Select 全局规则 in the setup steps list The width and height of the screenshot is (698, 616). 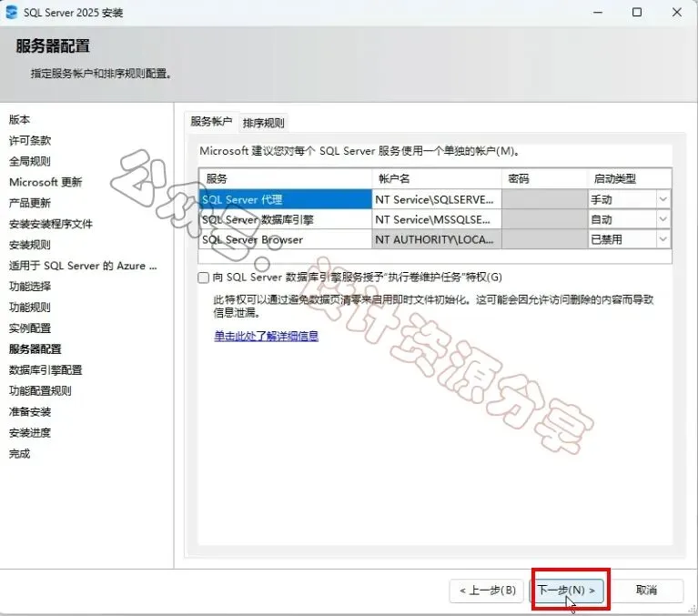tap(30, 161)
